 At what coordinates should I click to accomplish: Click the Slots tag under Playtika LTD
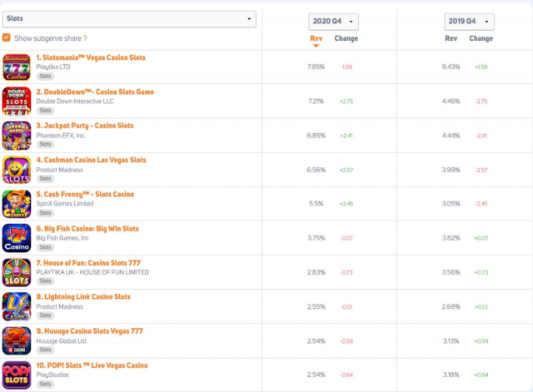(x=45, y=76)
